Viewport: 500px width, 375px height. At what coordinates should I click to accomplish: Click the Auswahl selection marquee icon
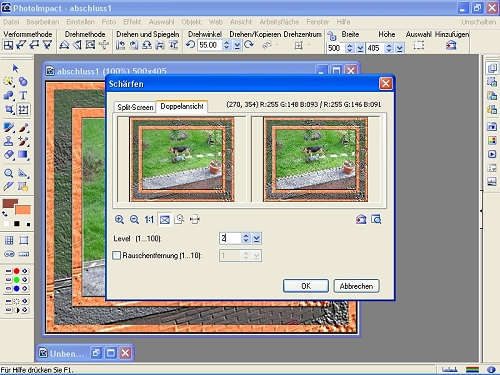(x=419, y=45)
